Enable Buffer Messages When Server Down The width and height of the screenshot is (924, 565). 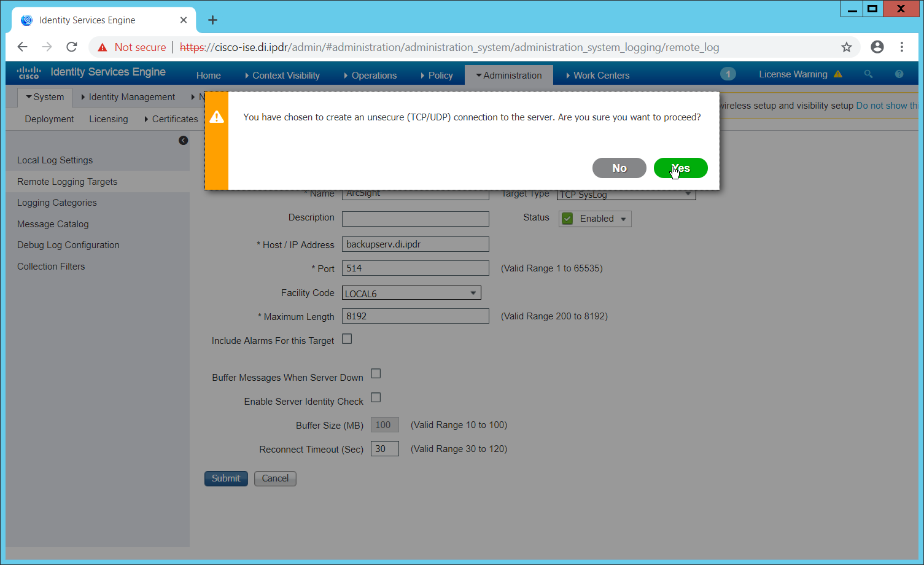coord(376,374)
